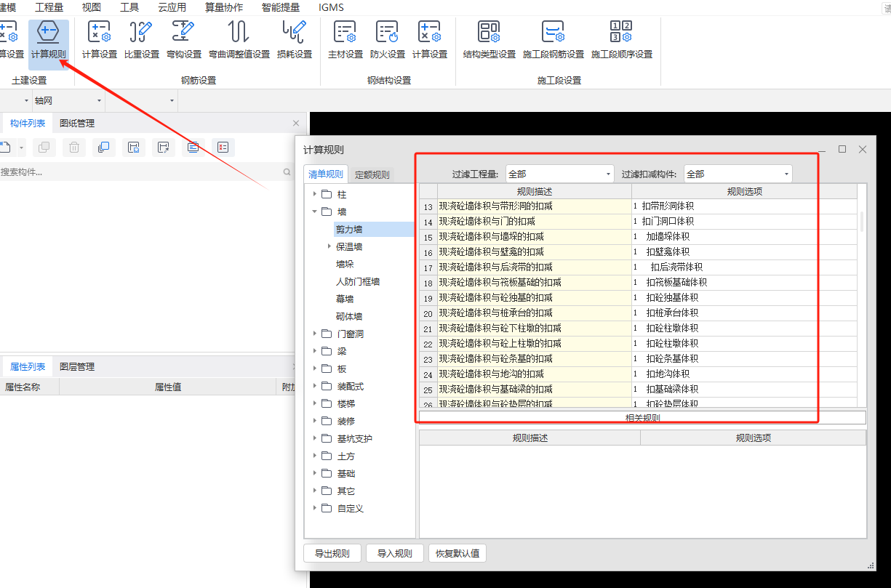Open the 视图 menu
Image resolution: width=891 pixels, height=588 pixels.
(92, 7)
